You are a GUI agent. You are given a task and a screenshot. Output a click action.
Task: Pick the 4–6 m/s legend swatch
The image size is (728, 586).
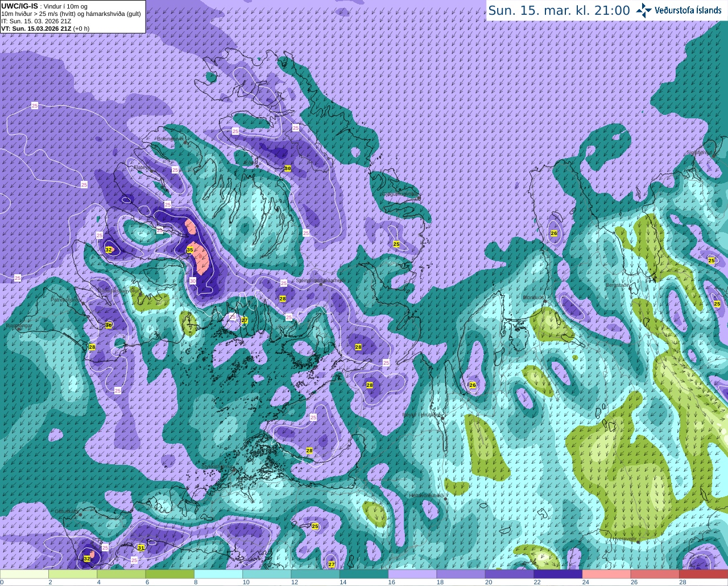tap(121, 574)
